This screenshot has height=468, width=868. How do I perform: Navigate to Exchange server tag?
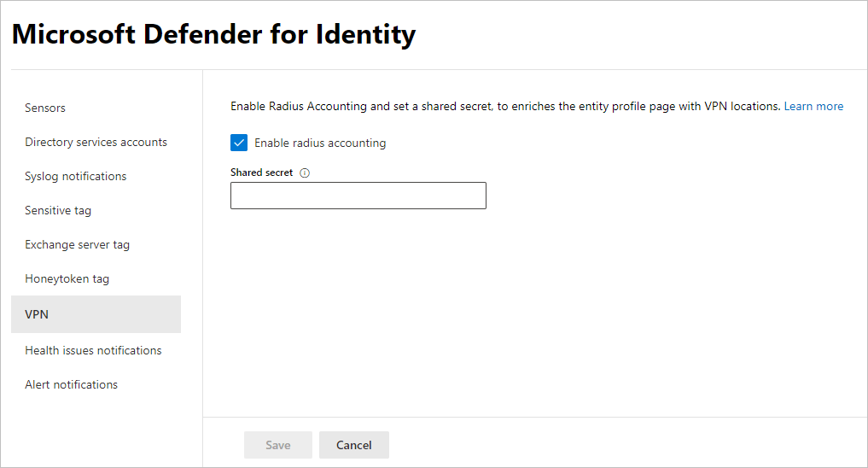(x=77, y=244)
